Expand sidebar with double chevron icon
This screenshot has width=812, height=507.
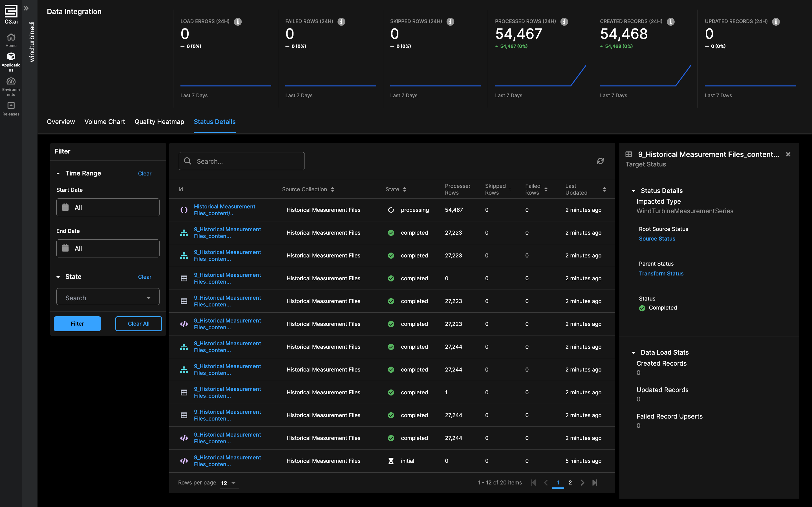(26, 8)
